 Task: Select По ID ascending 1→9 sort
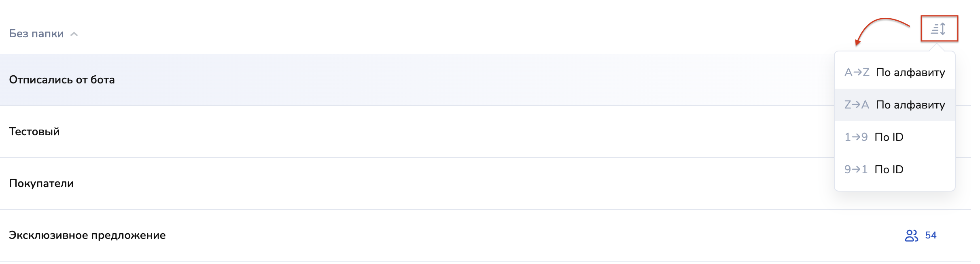889,137
